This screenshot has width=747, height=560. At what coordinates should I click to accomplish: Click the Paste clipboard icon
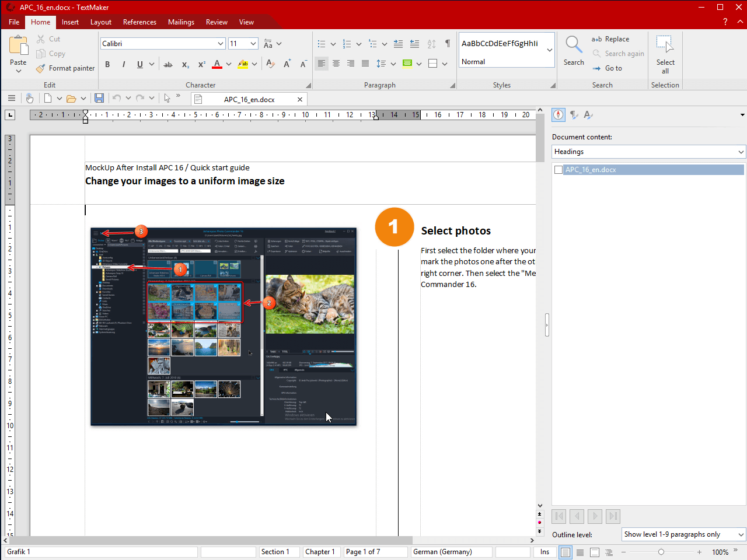pos(18,45)
